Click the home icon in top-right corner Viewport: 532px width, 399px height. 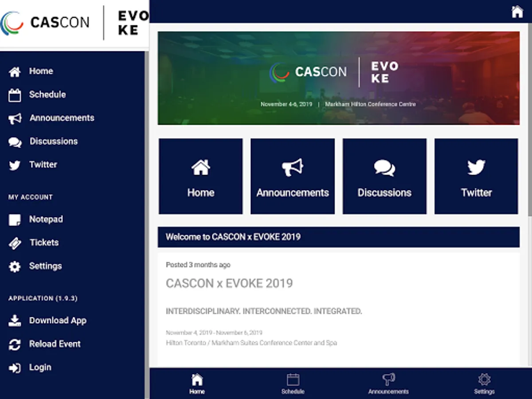point(517,12)
